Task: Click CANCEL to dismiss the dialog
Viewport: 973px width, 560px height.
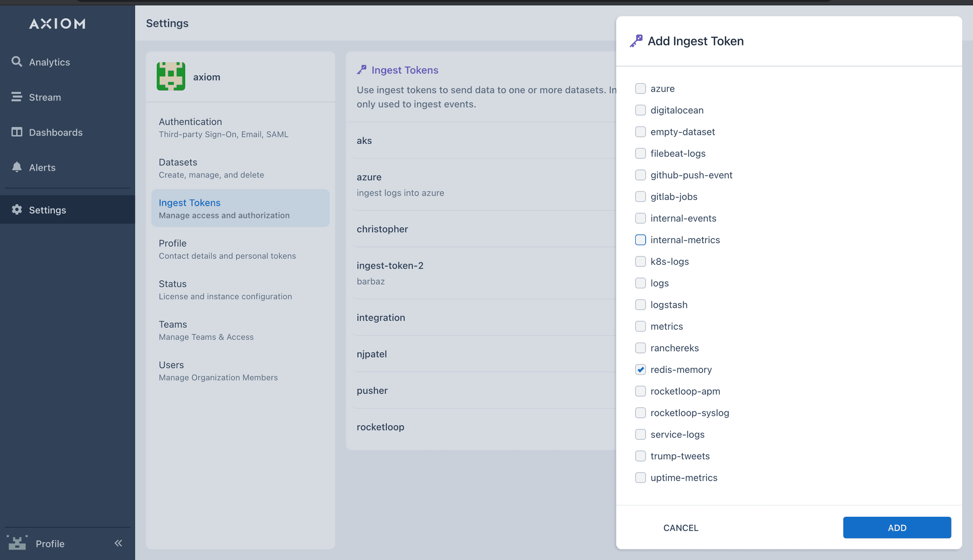Action: tap(680, 527)
